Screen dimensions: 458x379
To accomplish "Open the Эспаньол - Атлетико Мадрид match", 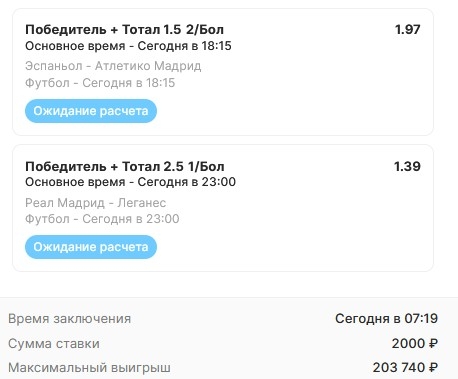I will (113, 66).
